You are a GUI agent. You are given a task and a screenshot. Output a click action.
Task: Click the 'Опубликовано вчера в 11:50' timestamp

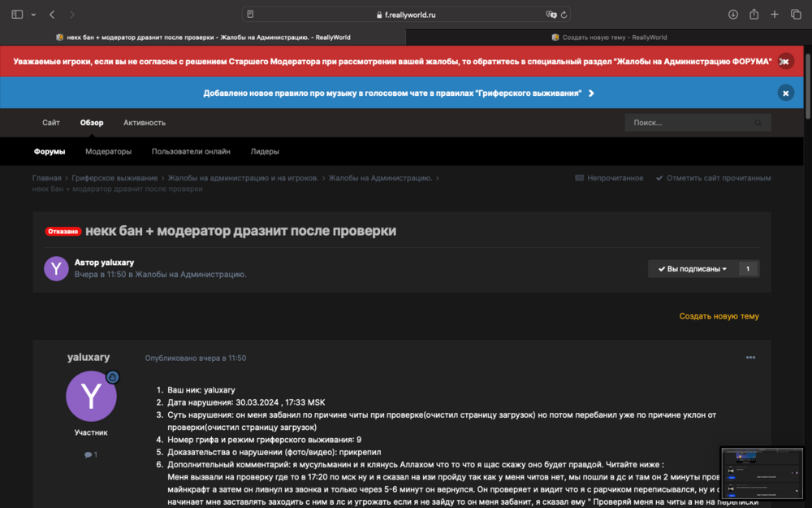pos(195,358)
